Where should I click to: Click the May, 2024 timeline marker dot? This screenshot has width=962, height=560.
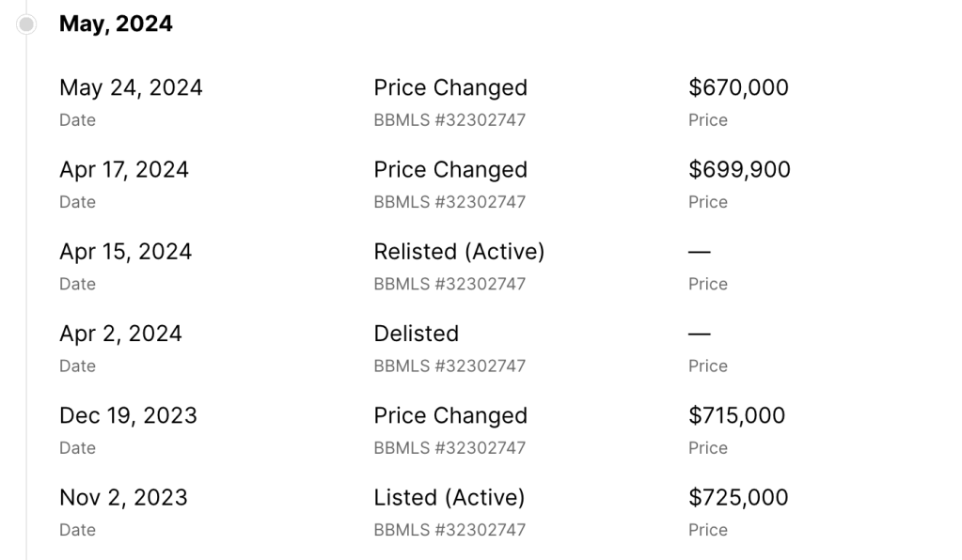pyautogui.click(x=26, y=24)
